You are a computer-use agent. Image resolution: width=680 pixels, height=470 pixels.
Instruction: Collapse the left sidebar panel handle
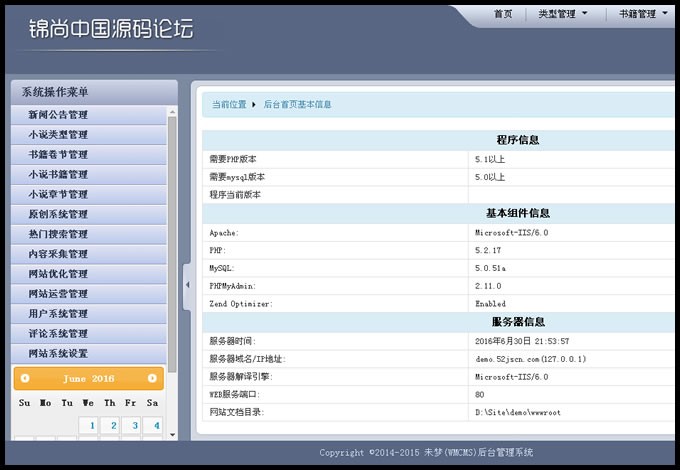pos(187,285)
